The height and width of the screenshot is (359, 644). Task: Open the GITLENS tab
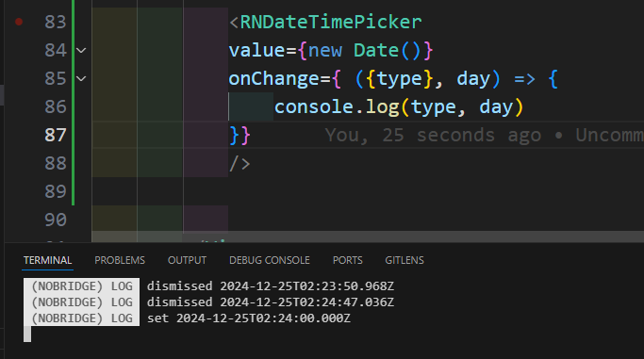pos(405,260)
